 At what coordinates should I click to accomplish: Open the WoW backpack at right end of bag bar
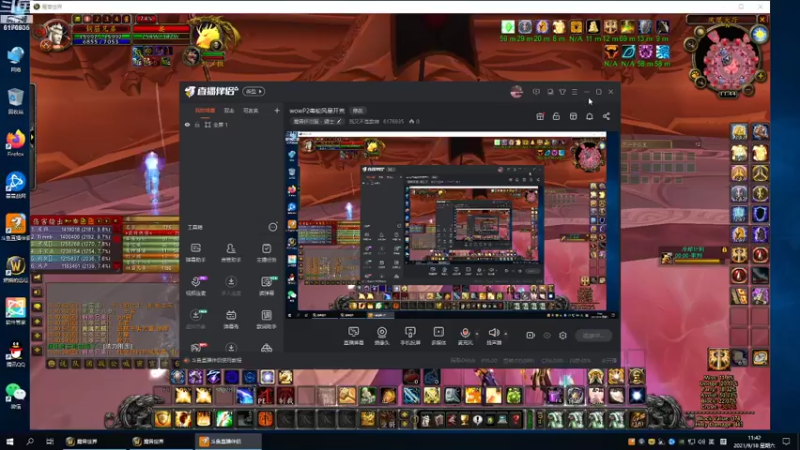(x=638, y=420)
